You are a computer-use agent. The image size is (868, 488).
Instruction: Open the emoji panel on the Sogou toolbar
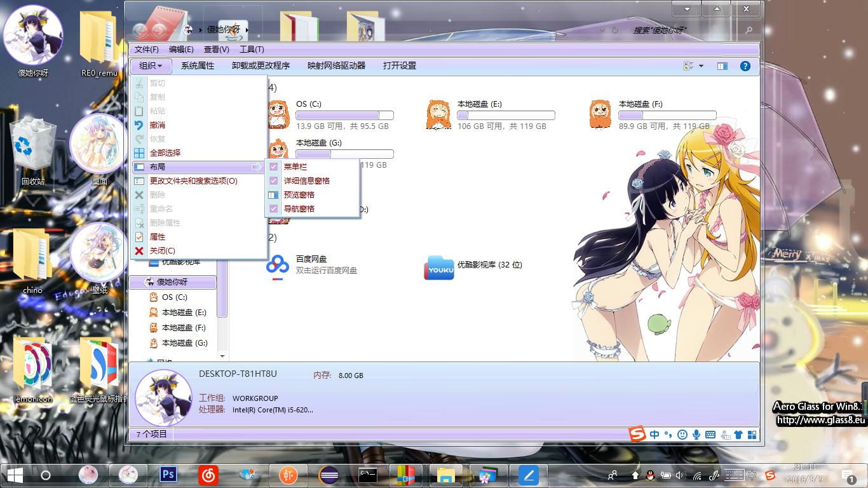[682, 435]
